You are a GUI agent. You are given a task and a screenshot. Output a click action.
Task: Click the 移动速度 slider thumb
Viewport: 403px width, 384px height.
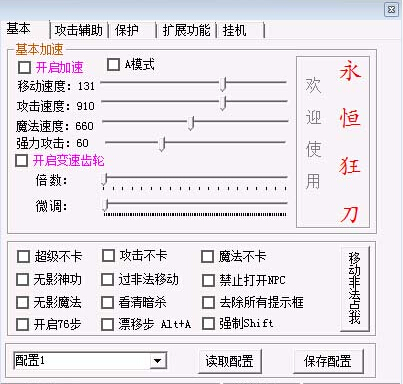[x=223, y=84]
